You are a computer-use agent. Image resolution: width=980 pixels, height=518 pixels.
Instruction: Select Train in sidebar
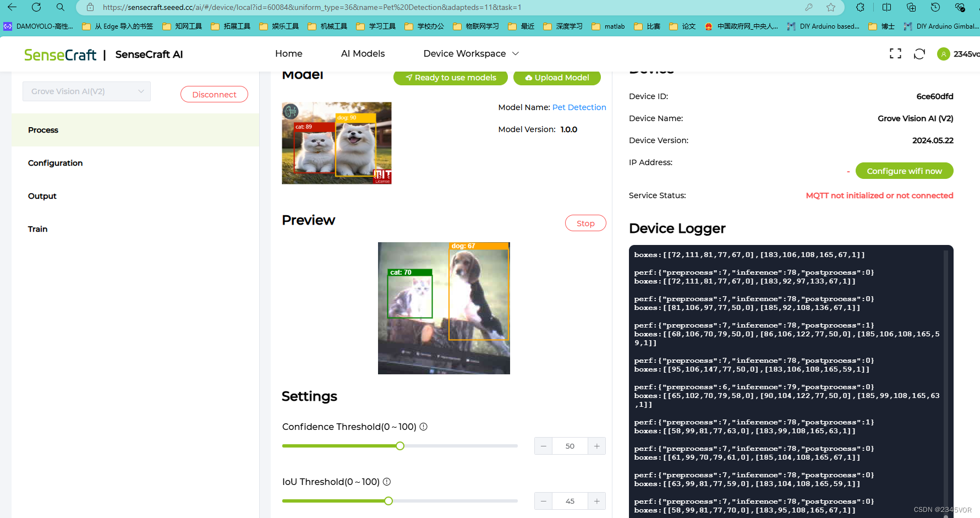pos(135,229)
